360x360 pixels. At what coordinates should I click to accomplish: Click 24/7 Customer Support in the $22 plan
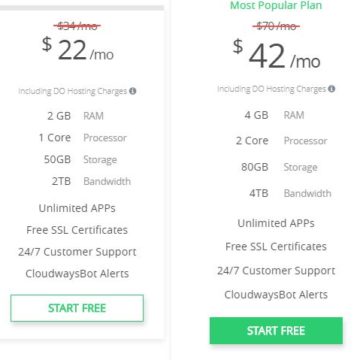77,252
